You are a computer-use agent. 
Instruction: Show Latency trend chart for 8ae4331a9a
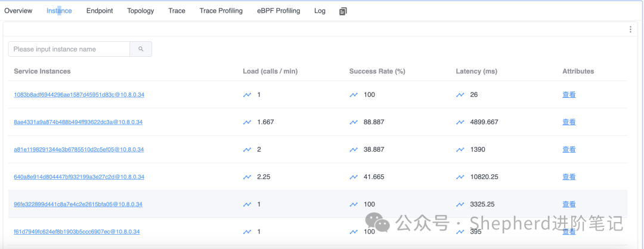pyautogui.click(x=460, y=122)
